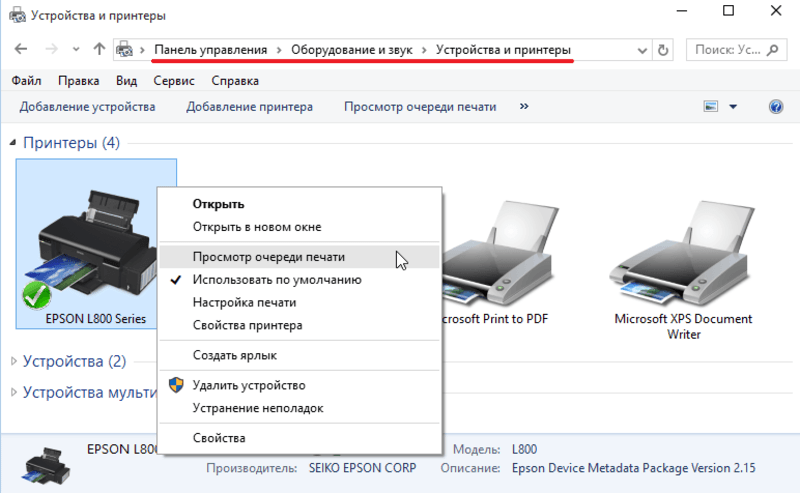Click Добавление устройства in toolbar
The image size is (800, 493).
click(x=87, y=107)
